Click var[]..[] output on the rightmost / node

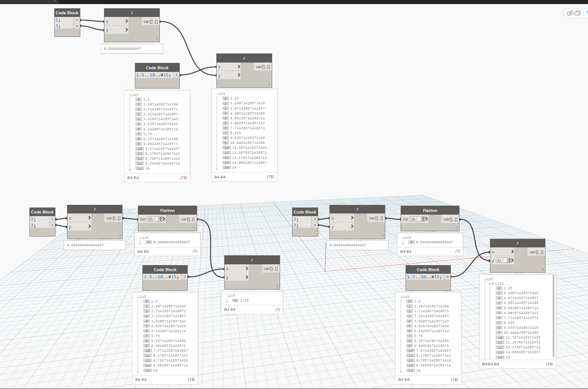coord(536,252)
